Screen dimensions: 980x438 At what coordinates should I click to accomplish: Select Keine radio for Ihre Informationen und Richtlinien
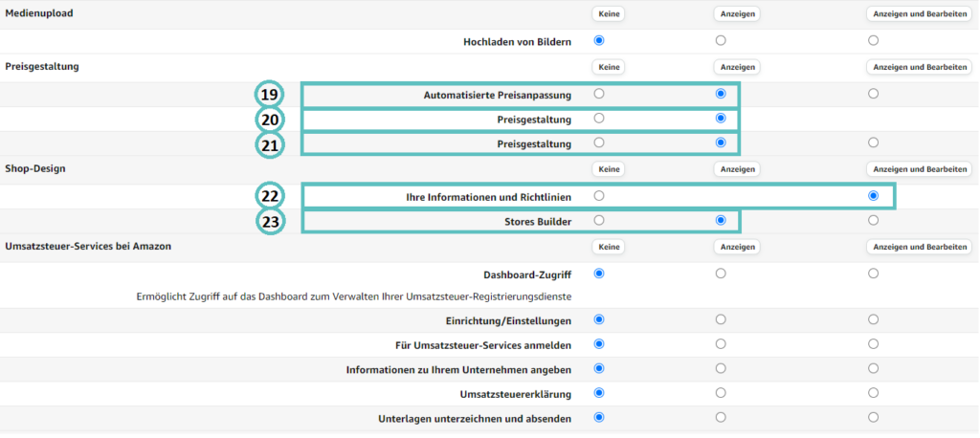tap(599, 195)
